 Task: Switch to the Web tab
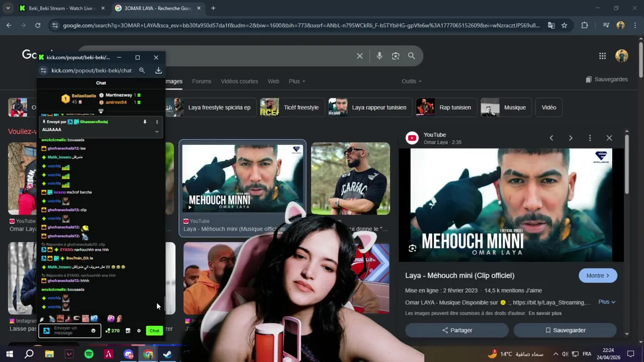273,81
